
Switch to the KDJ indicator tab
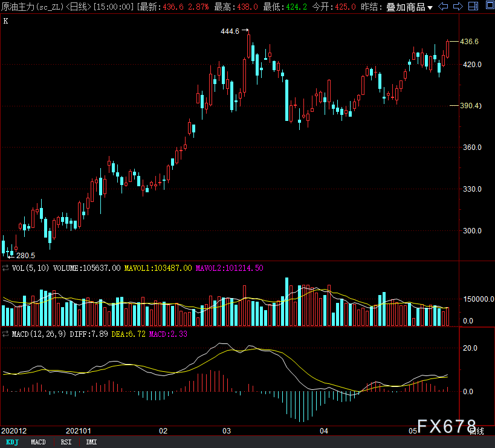12,442
